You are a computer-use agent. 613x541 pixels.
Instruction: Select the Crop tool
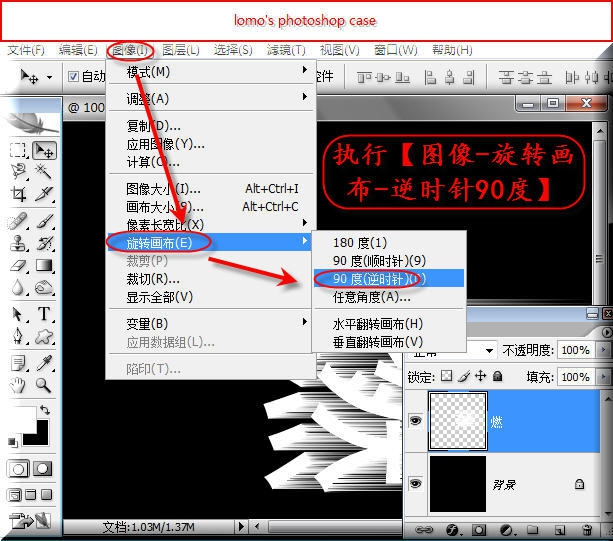click(18, 194)
